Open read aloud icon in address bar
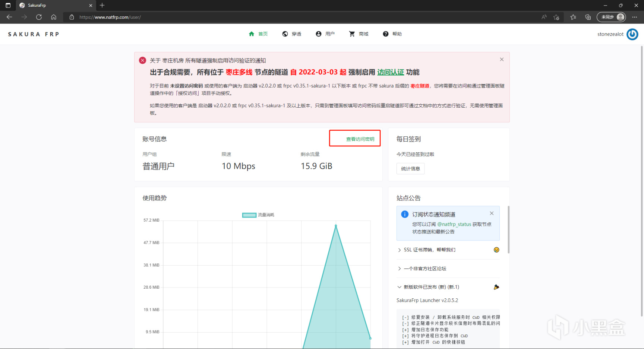 pyautogui.click(x=544, y=17)
